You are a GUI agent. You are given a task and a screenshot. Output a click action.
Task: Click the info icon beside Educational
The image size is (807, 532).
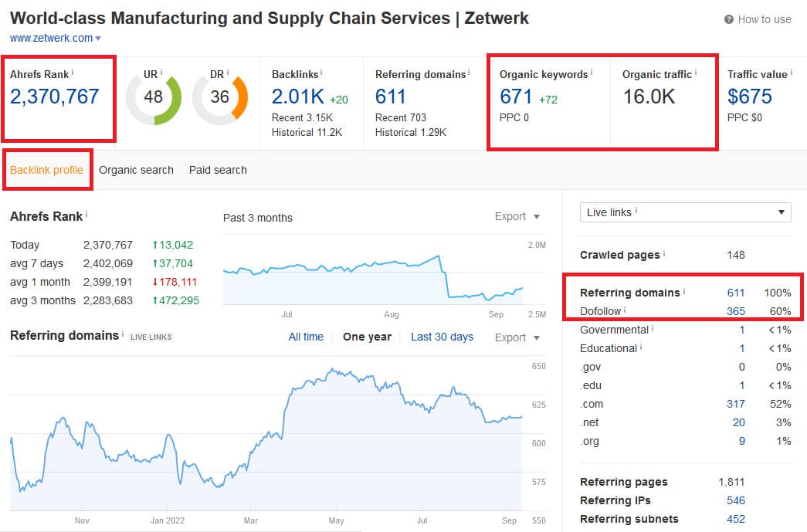tap(641, 345)
